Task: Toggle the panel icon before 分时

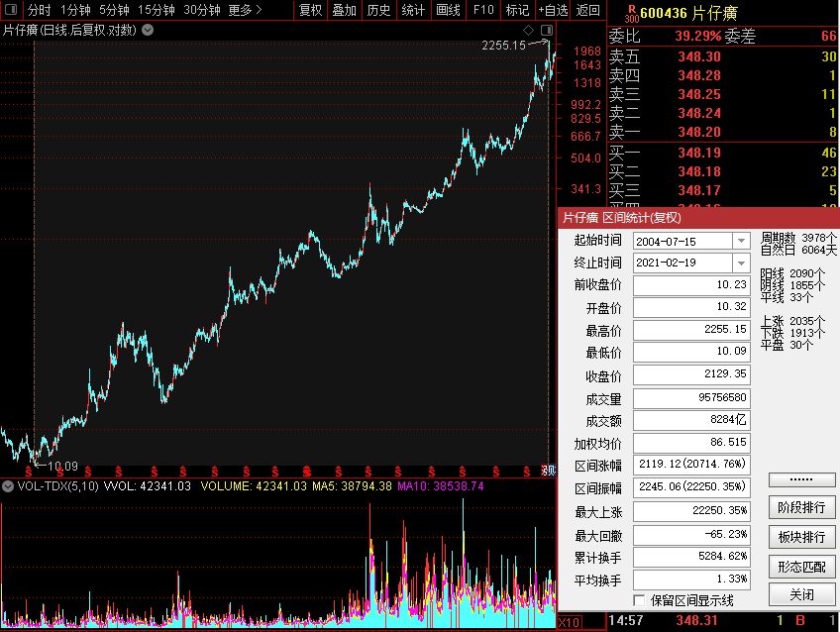Action: [11, 9]
